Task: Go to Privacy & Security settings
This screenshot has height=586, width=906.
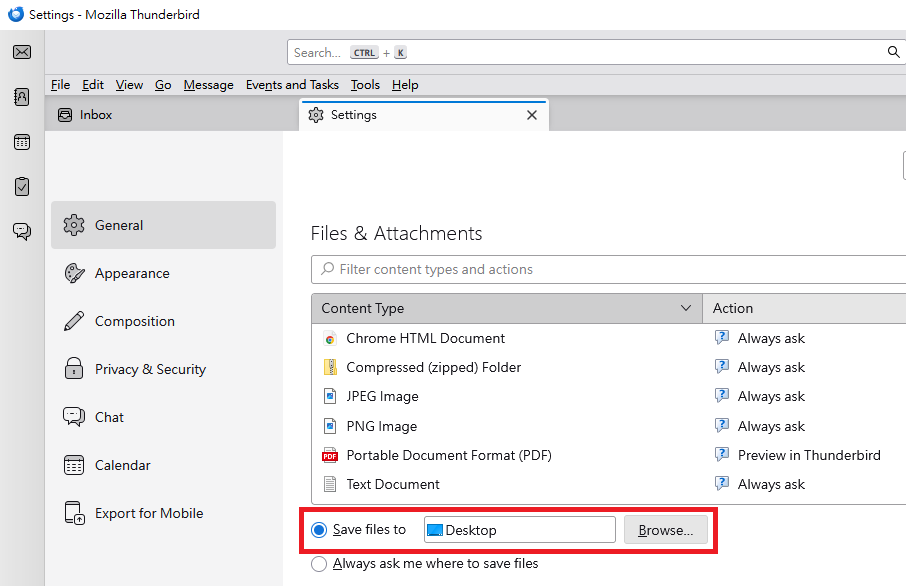Action: pyautogui.click(x=150, y=369)
